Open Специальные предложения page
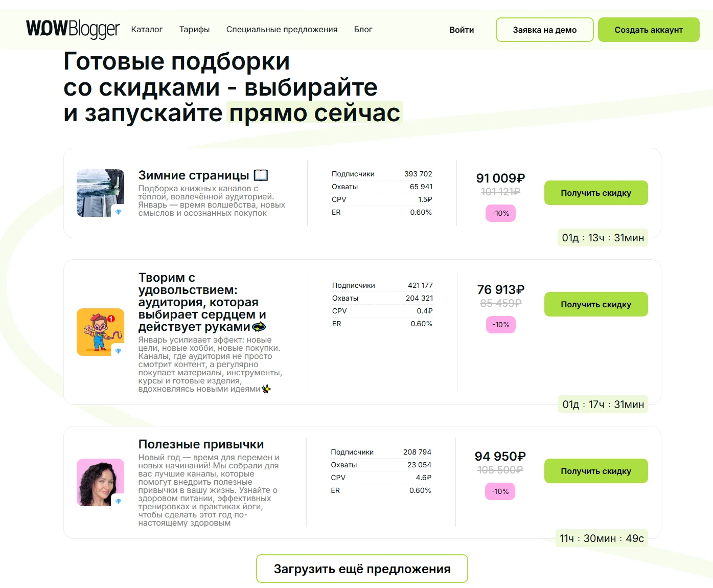 pos(282,30)
